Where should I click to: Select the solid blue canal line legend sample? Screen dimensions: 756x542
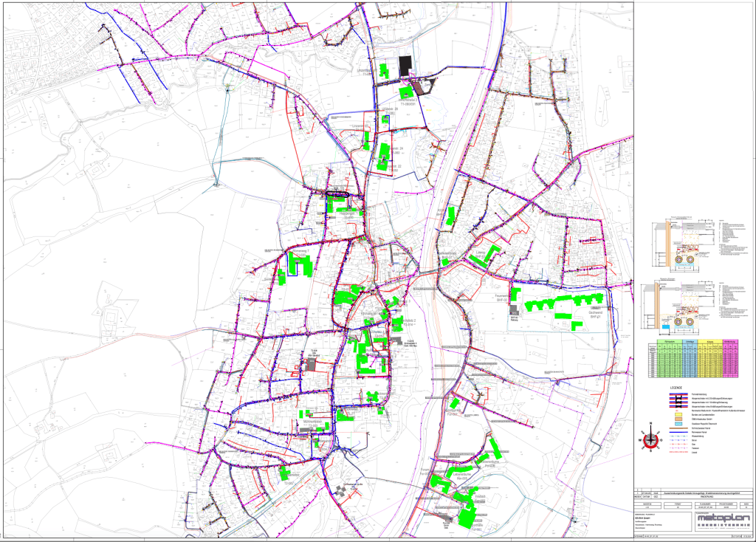678,432
